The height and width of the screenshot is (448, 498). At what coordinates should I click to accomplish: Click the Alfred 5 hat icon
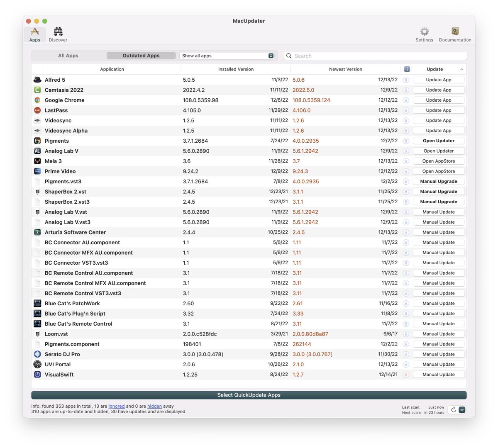point(37,80)
